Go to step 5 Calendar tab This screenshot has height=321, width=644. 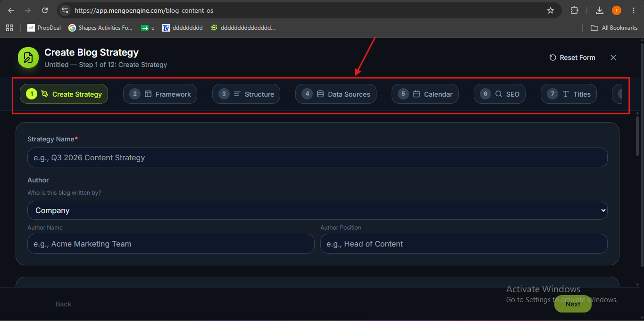click(425, 94)
